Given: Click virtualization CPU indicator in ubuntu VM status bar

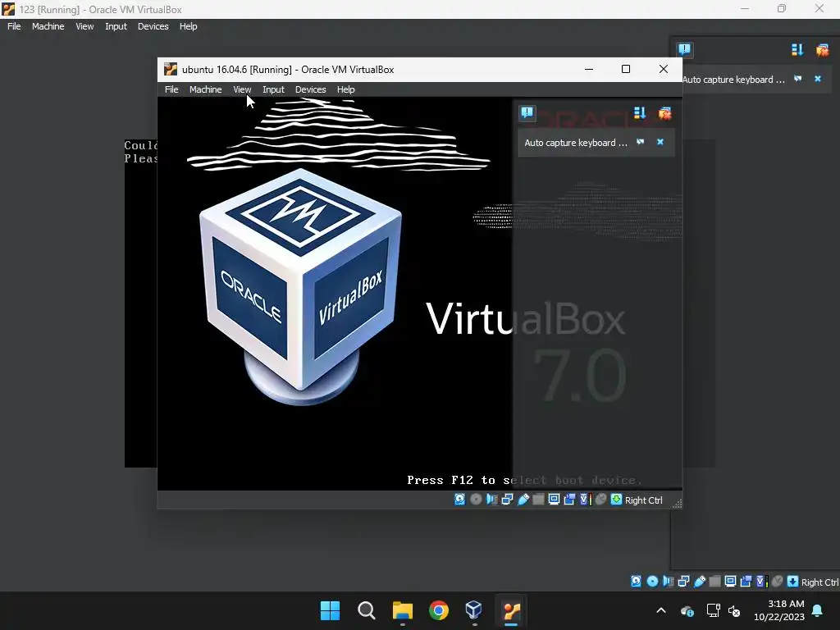Looking at the screenshot, I should [x=585, y=500].
